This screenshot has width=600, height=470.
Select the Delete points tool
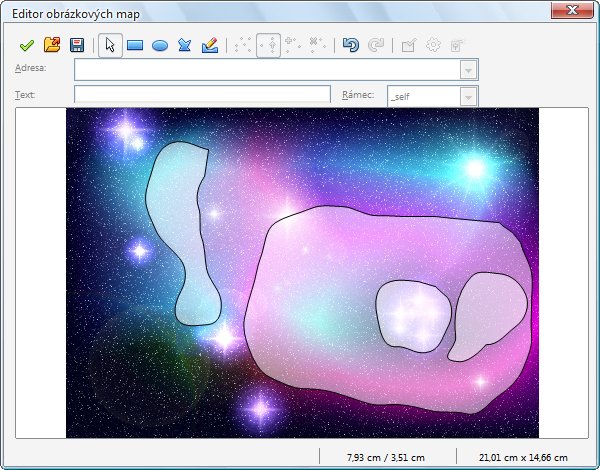point(318,45)
